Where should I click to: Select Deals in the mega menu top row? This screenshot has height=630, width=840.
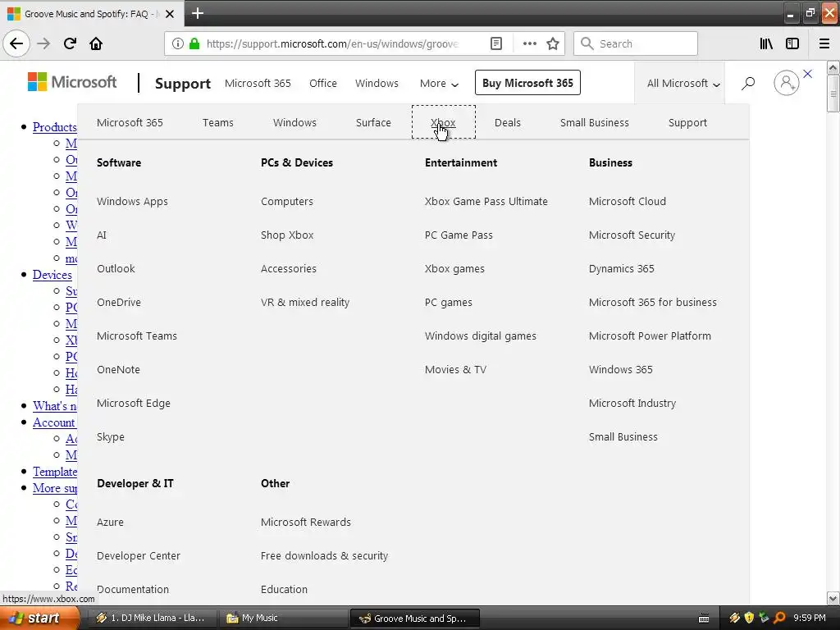[x=507, y=122]
